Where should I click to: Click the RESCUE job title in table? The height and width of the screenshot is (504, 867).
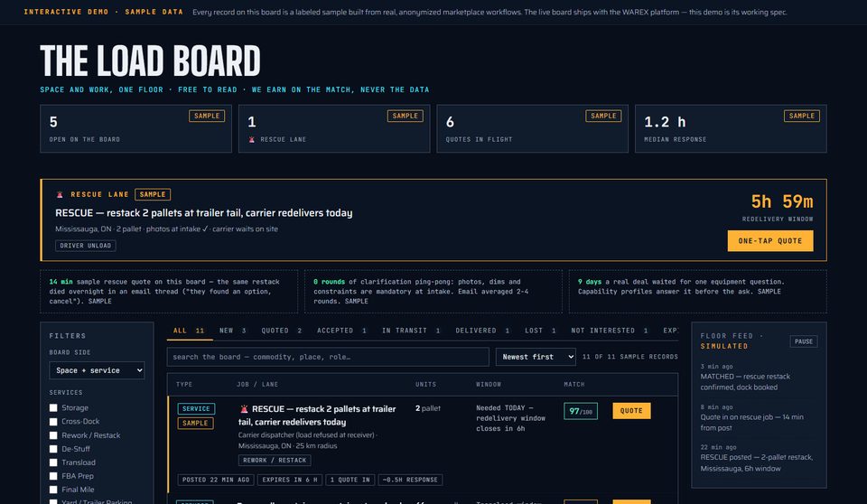coord(317,415)
